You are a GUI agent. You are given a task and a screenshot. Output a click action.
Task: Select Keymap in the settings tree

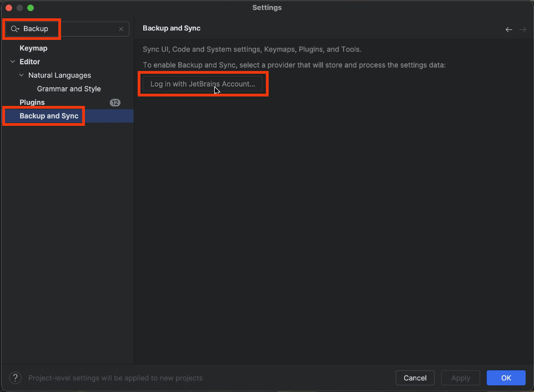point(33,48)
